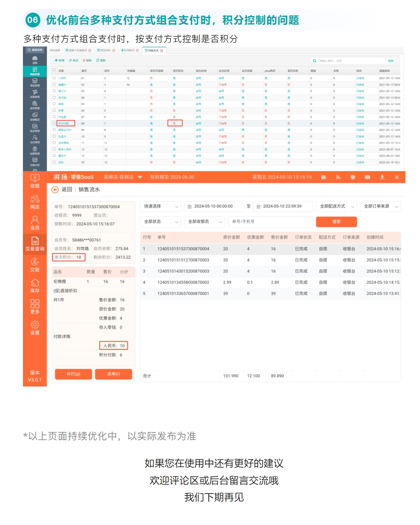Tick the checkbox for 人民币 row
Screen dimensions: 420x525
(x=54, y=78)
